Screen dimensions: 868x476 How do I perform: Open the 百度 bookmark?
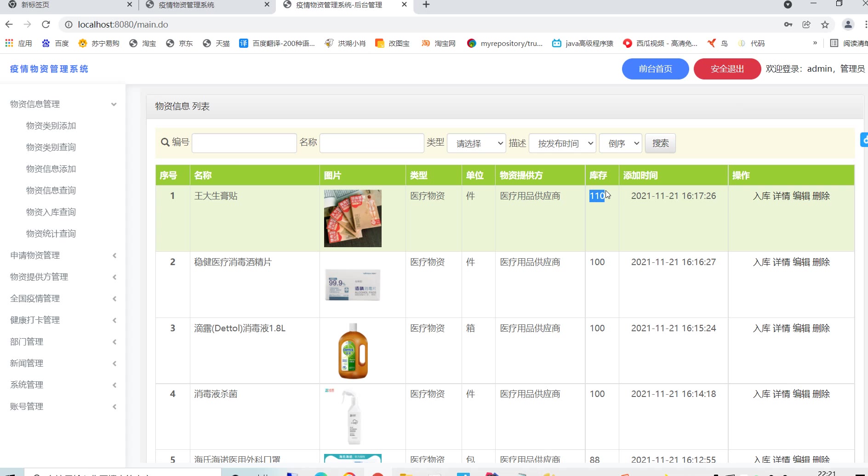pos(55,43)
